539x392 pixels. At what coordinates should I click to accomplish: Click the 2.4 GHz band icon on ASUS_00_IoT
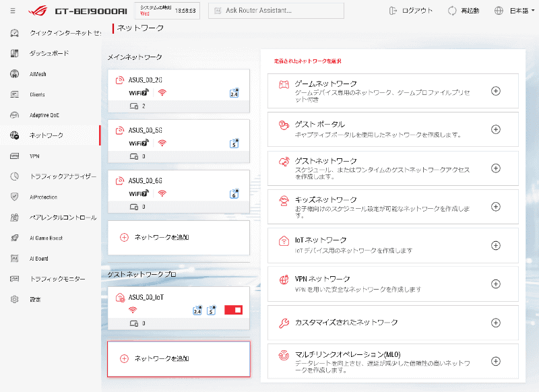click(197, 311)
